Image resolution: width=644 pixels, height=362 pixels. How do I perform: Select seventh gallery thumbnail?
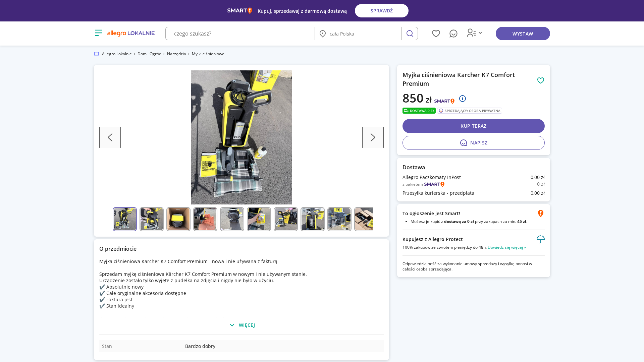pos(286,219)
